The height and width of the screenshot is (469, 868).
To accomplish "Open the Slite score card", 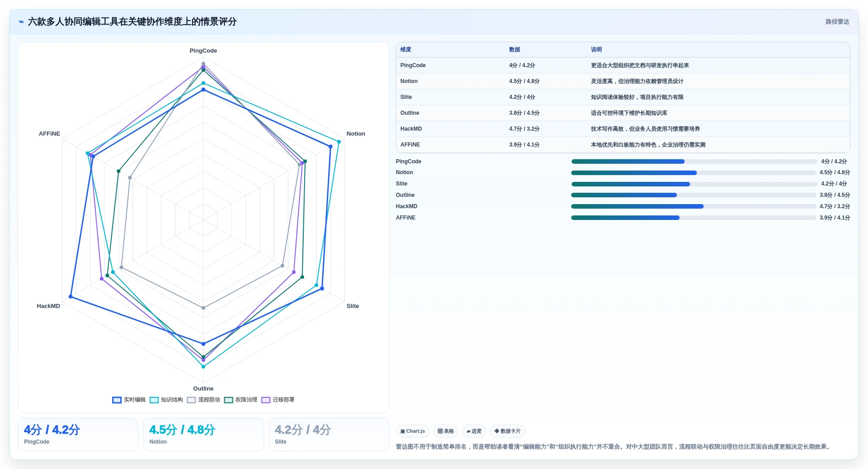I will coord(329,435).
